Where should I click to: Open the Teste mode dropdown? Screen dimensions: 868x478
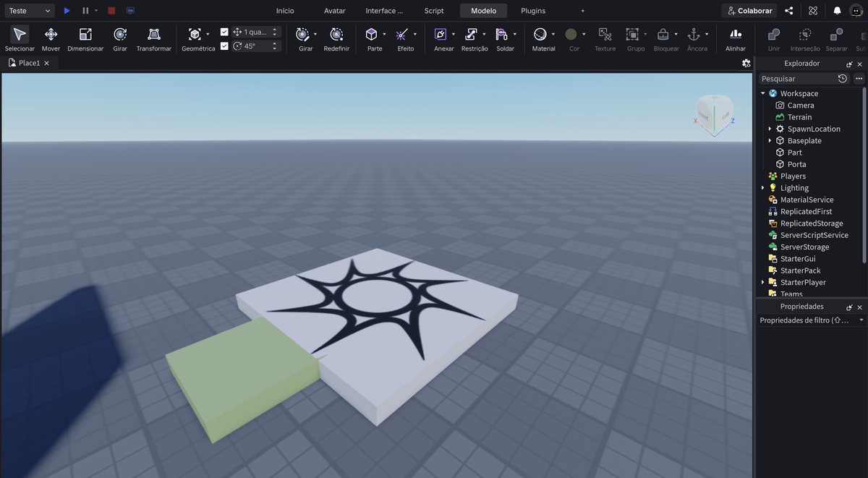(29, 11)
